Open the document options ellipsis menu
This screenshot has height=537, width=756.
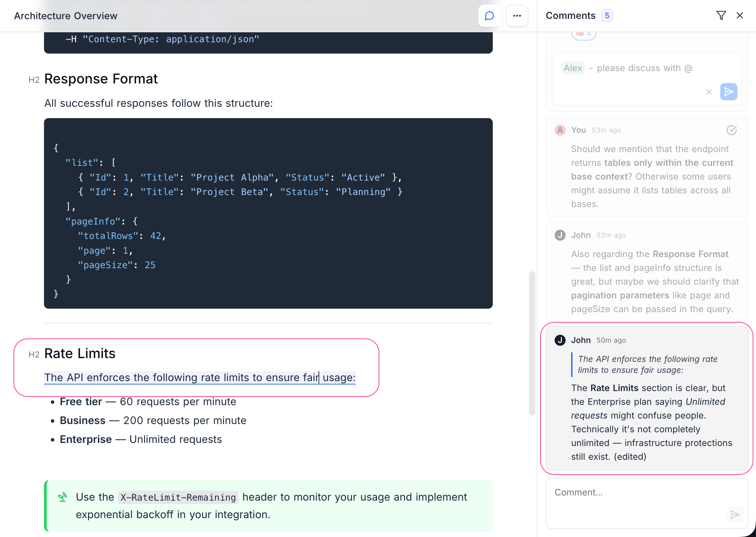[x=517, y=16]
